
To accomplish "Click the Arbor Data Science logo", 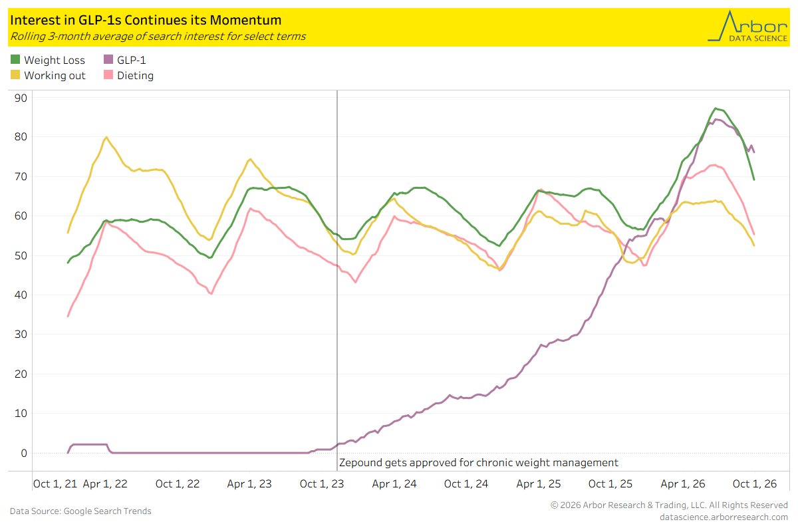I will click(x=747, y=27).
